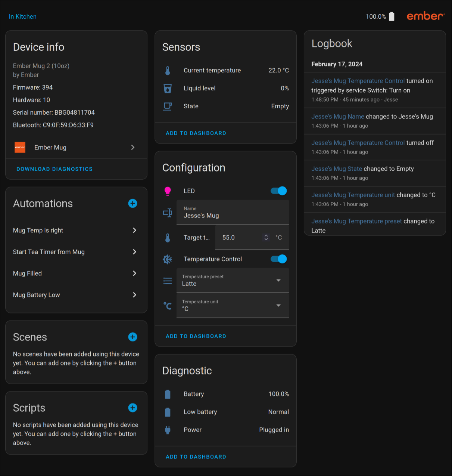This screenshot has width=452, height=476.
Task: Click Add to Dashboard under Configuration
Action: coord(196,336)
